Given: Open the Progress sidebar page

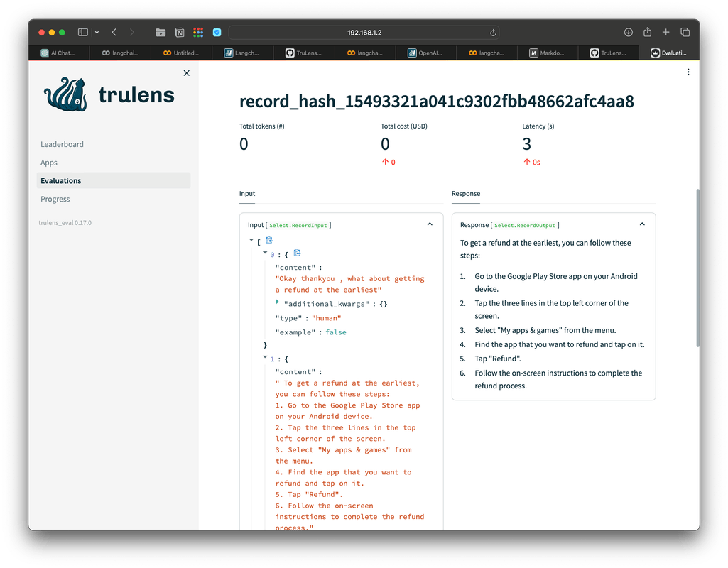Looking at the screenshot, I should click(x=55, y=200).
